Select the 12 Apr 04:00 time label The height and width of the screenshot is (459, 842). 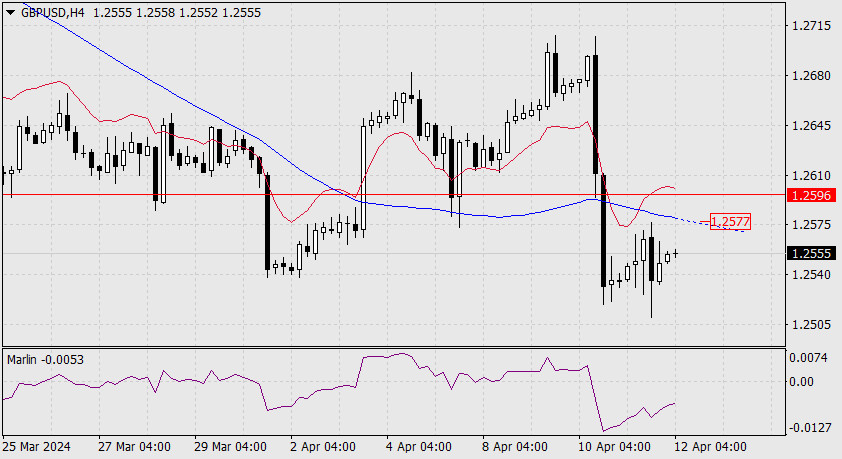(x=710, y=447)
